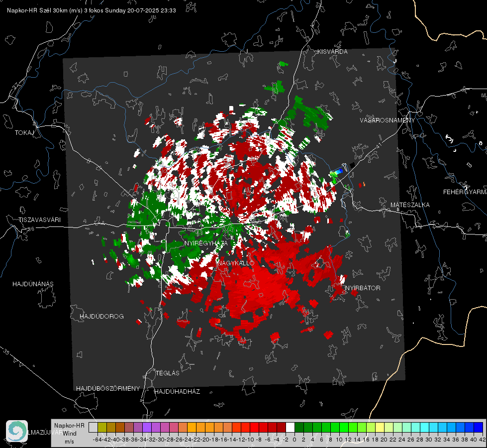Click the NYIREGYHAZA city label
The image size is (487, 448).
click(x=206, y=243)
